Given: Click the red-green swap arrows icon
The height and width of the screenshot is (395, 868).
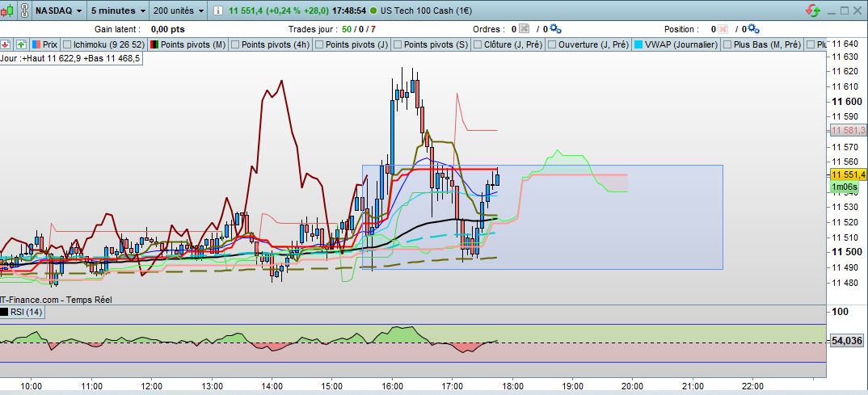Looking at the screenshot, I should (x=815, y=12).
